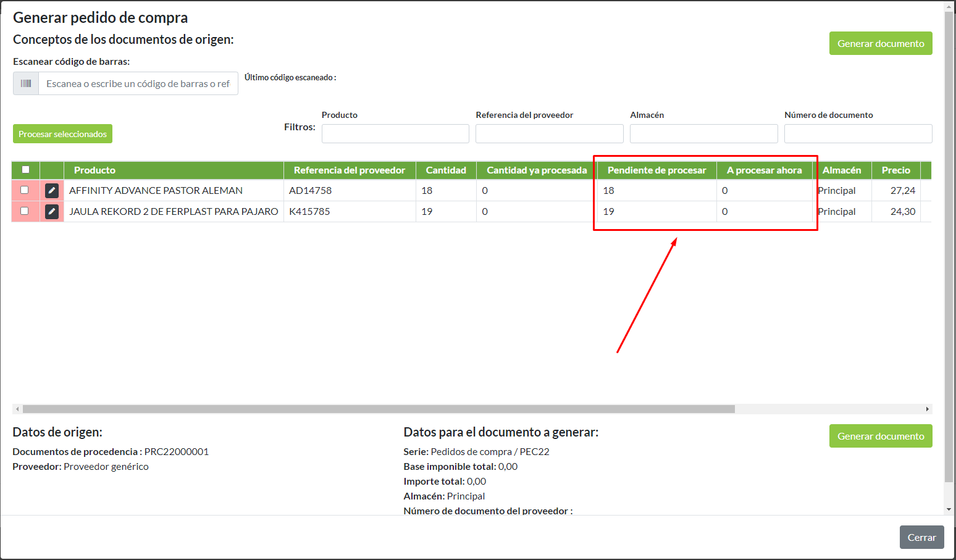Viewport: 956px width, 560px height.
Task: Check the AFFINITY ADVANCE PASTOR ALEMAN row checkbox
Action: [25, 190]
